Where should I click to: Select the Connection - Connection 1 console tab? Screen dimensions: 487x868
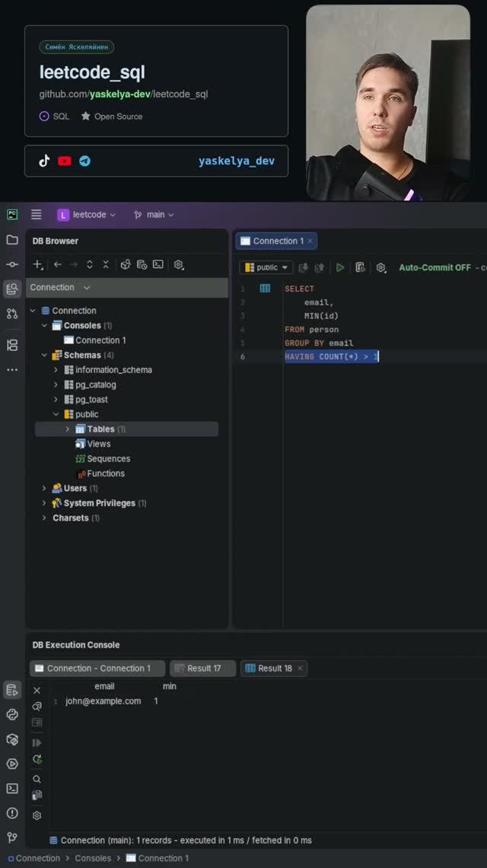97,669
